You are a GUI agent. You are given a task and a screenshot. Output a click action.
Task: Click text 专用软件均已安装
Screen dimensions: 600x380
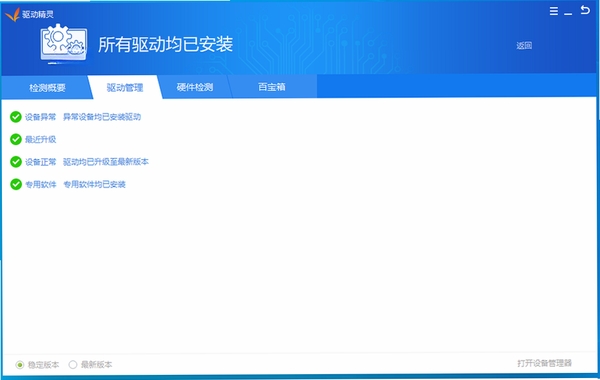click(95, 184)
